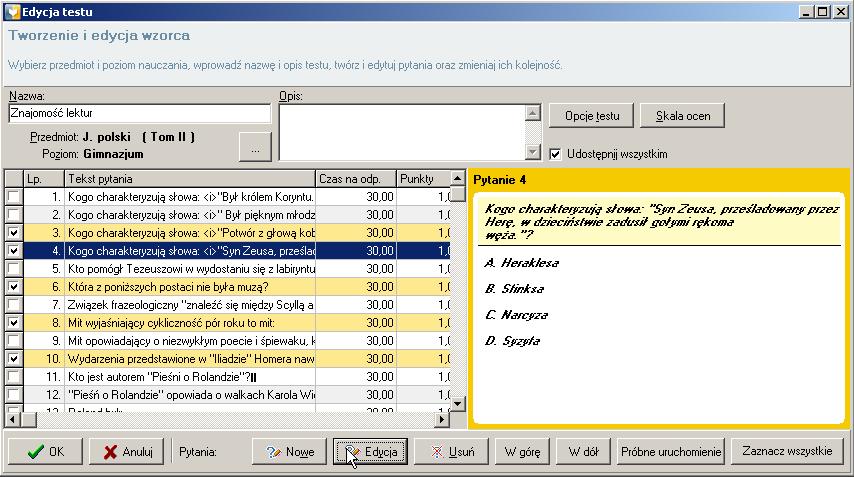
Task: Move question down with W dół
Action: pyautogui.click(x=583, y=451)
